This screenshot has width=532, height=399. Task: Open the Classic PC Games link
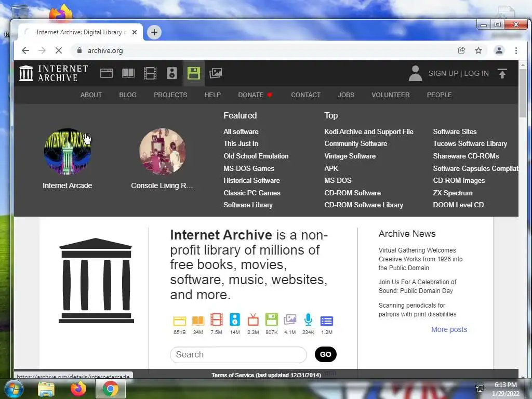(x=252, y=193)
